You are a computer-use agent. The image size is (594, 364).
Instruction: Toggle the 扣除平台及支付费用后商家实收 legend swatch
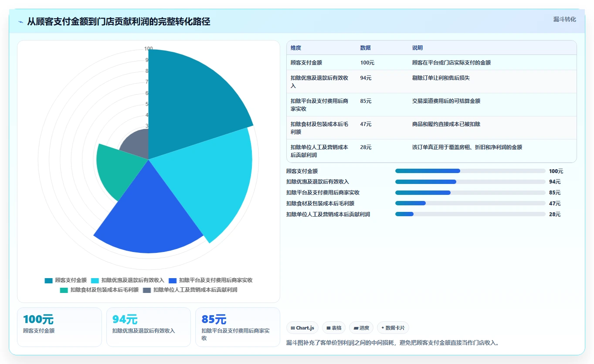pyautogui.click(x=173, y=280)
